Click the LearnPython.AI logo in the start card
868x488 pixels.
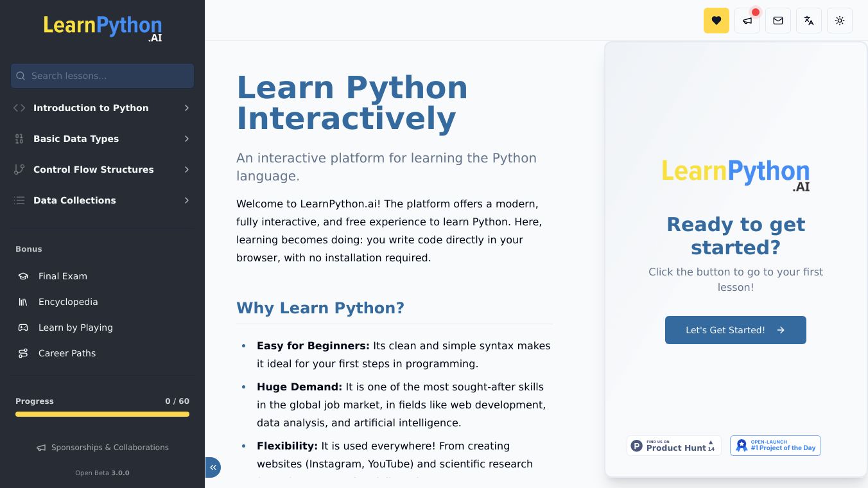pos(736,175)
